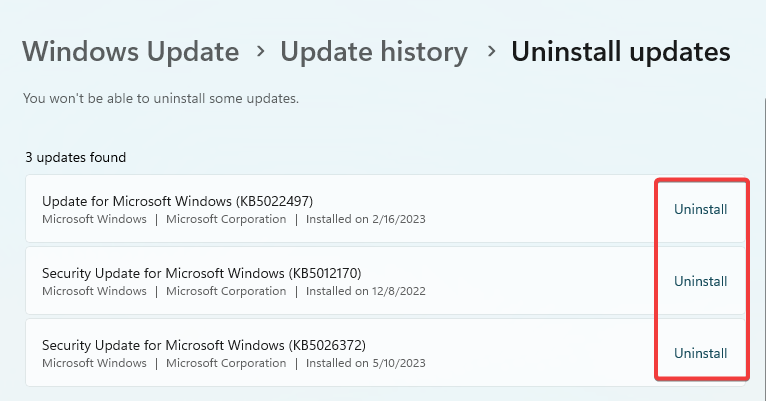Select the Update for Microsoft Windows (KB5022497) title

coord(177,201)
